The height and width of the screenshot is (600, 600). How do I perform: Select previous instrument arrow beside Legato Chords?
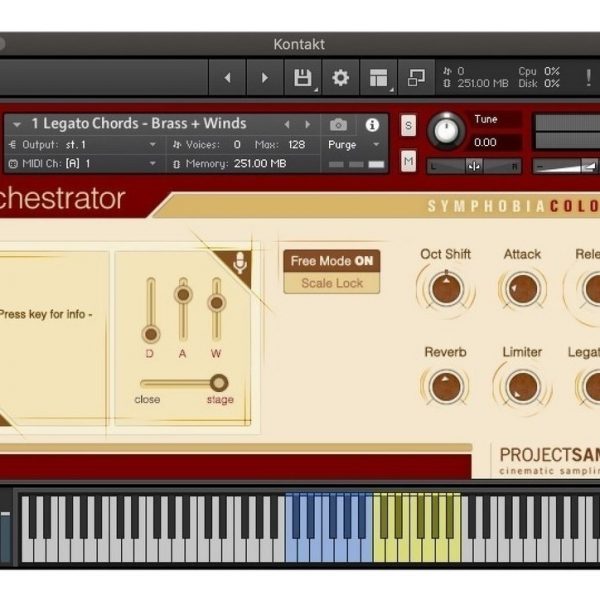[287, 124]
